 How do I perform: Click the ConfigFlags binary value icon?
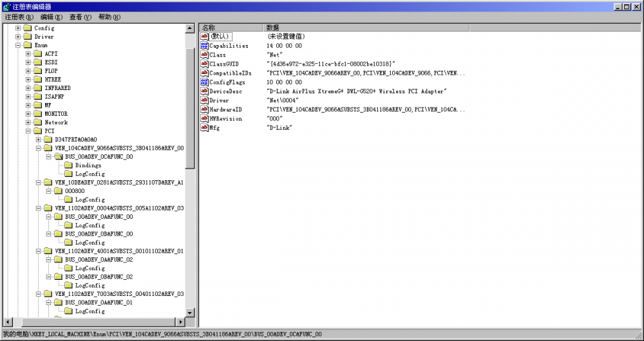coord(205,82)
